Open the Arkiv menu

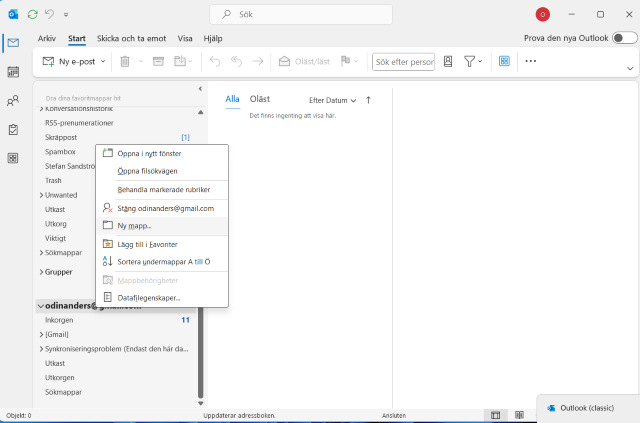(x=47, y=38)
